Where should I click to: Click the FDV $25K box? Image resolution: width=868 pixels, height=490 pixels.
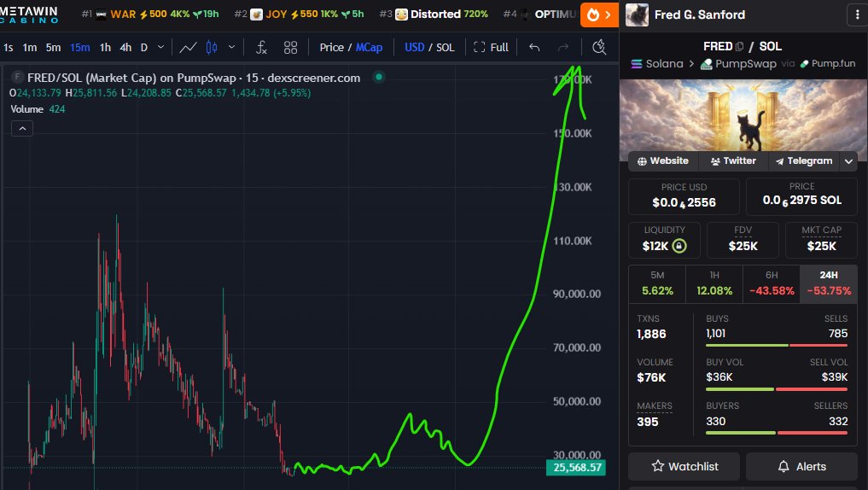point(743,240)
